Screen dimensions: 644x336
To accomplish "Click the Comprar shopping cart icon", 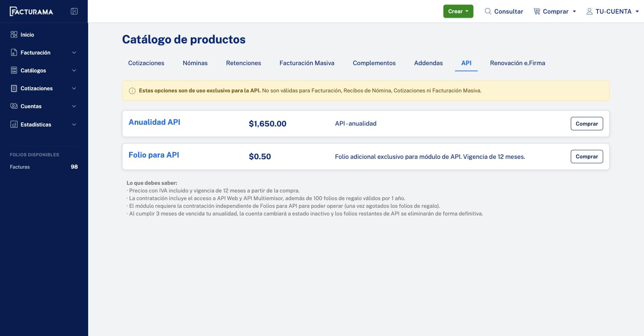I will coord(537,11).
